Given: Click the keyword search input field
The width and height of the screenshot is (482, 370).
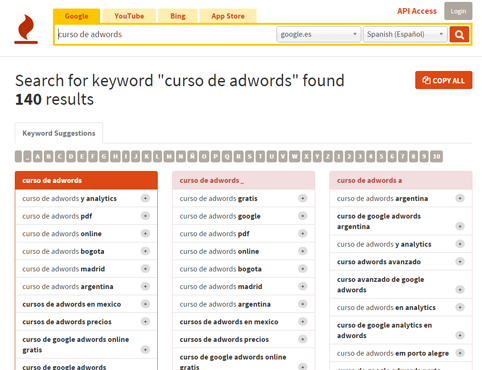Looking at the screenshot, I should click(x=165, y=34).
